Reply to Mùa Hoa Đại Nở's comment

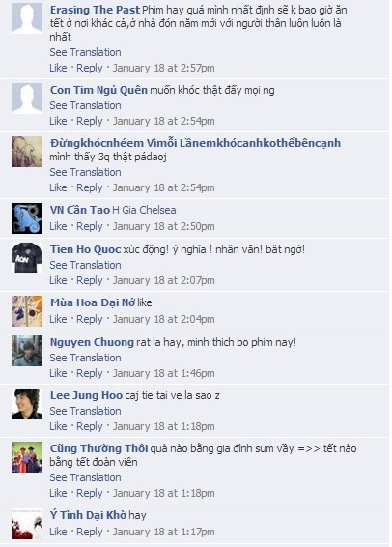point(90,319)
